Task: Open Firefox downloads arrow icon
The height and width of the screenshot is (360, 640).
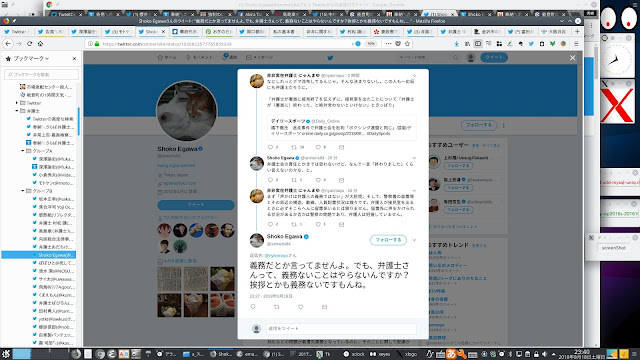Action: 456,44
